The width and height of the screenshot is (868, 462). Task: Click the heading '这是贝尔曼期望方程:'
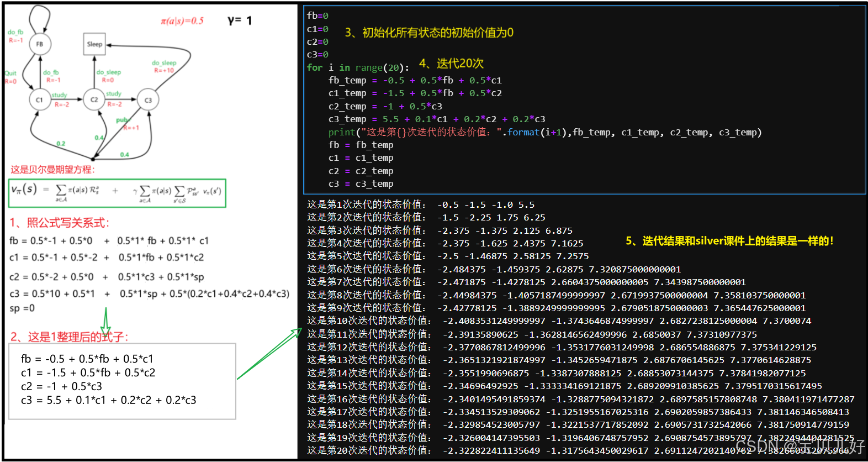52,170
